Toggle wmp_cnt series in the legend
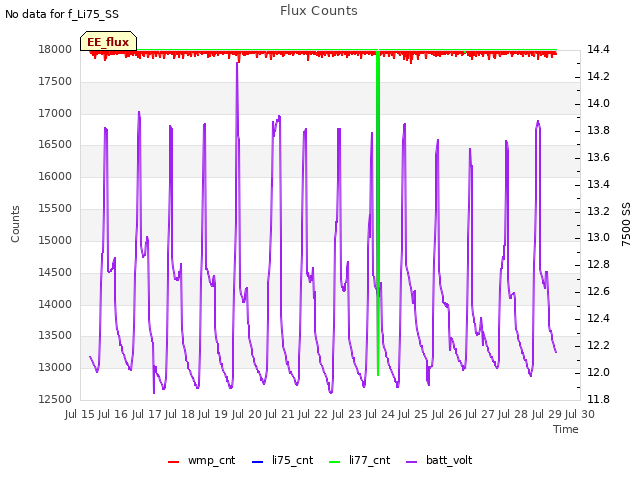Image resolution: width=640 pixels, height=480 pixels. pos(202,460)
